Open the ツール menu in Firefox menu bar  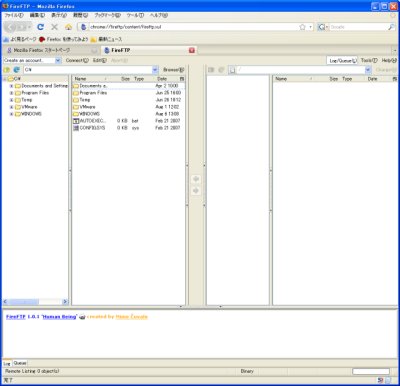point(135,15)
